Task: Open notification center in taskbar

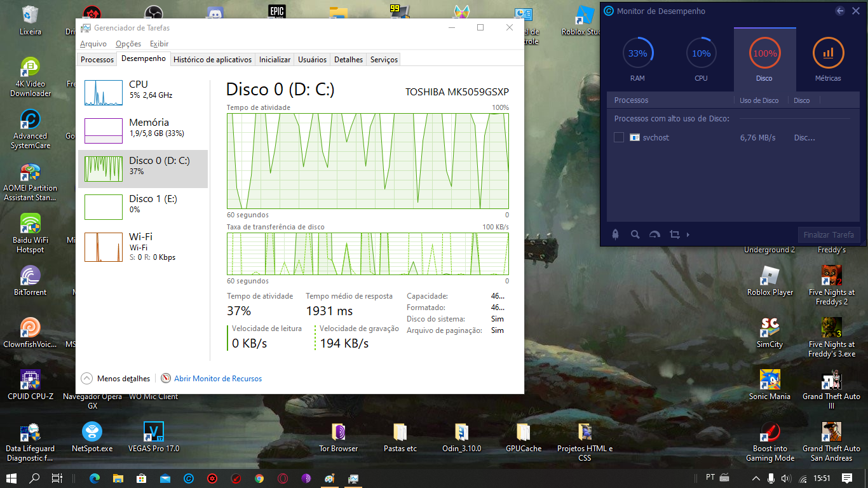Action: [847, 478]
